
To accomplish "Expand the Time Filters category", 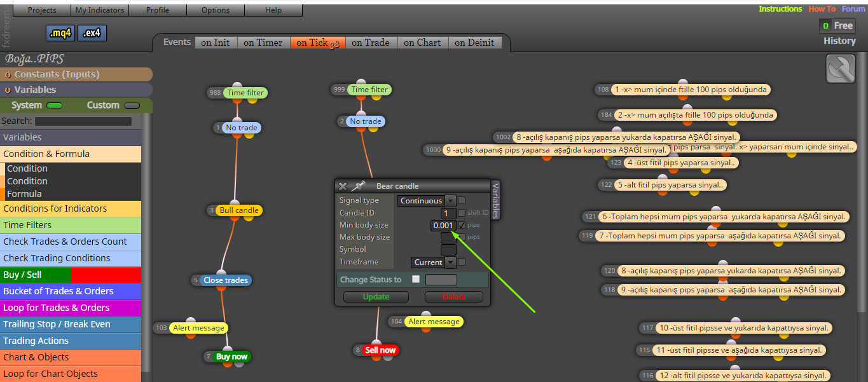I will pyautogui.click(x=71, y=225).
